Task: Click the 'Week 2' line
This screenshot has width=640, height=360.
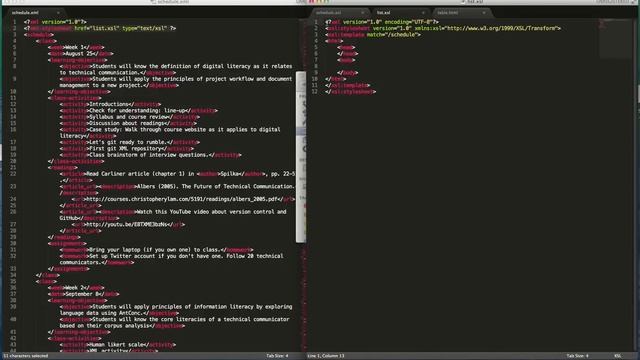Action: [x=76, y=288]
